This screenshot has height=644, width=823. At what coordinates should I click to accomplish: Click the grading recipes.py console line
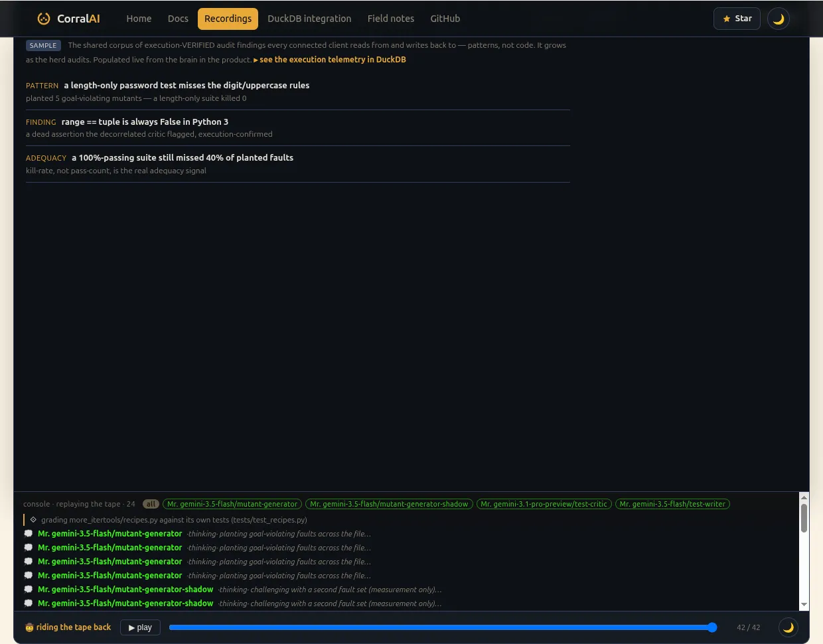pos(174,520)
